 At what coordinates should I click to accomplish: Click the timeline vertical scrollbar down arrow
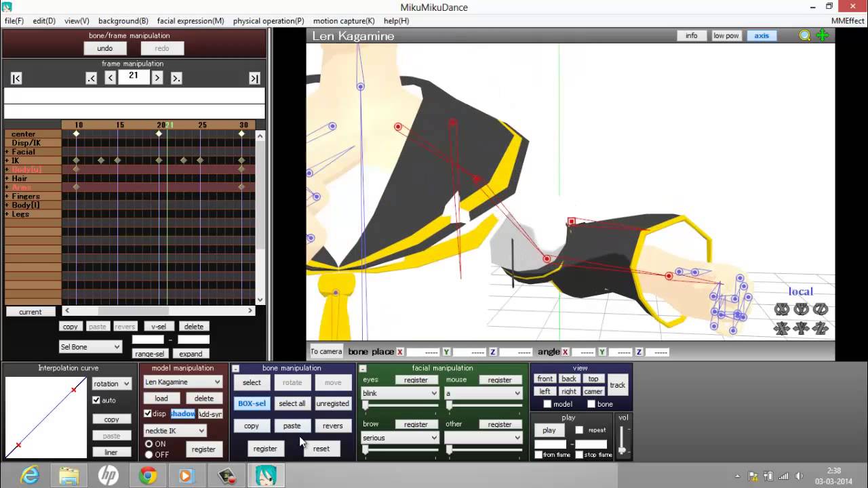tap(260, 300)
